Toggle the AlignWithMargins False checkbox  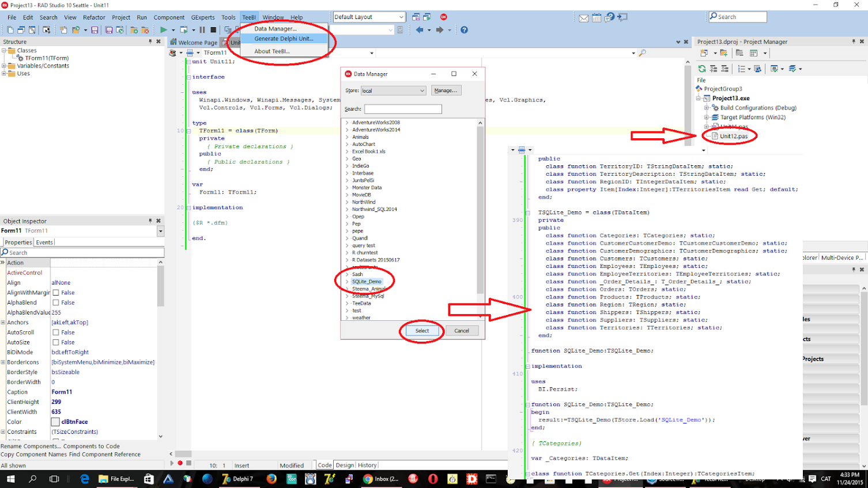coord(56,293)
